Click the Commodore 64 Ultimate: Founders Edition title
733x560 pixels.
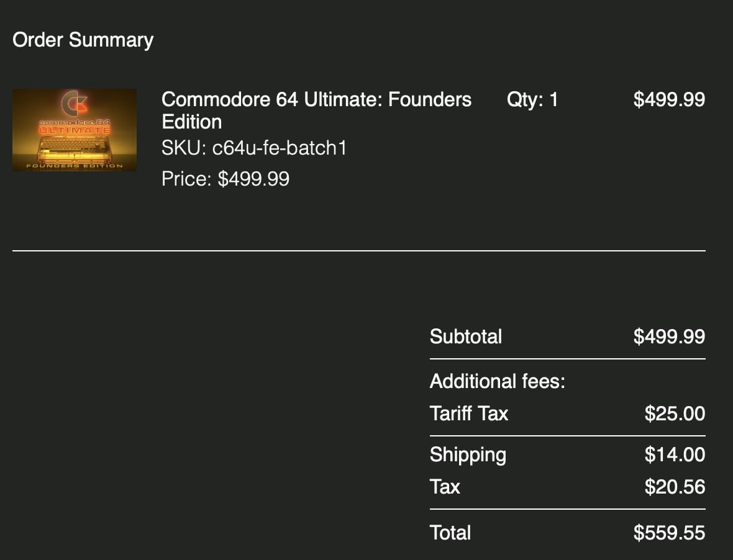pyautogui.click(x=316, y=111)
